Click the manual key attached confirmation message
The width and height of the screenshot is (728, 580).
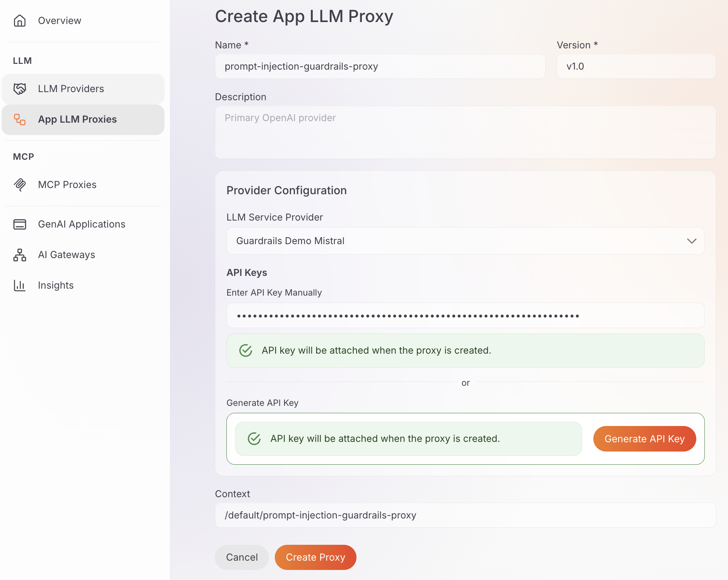point(465,351)
